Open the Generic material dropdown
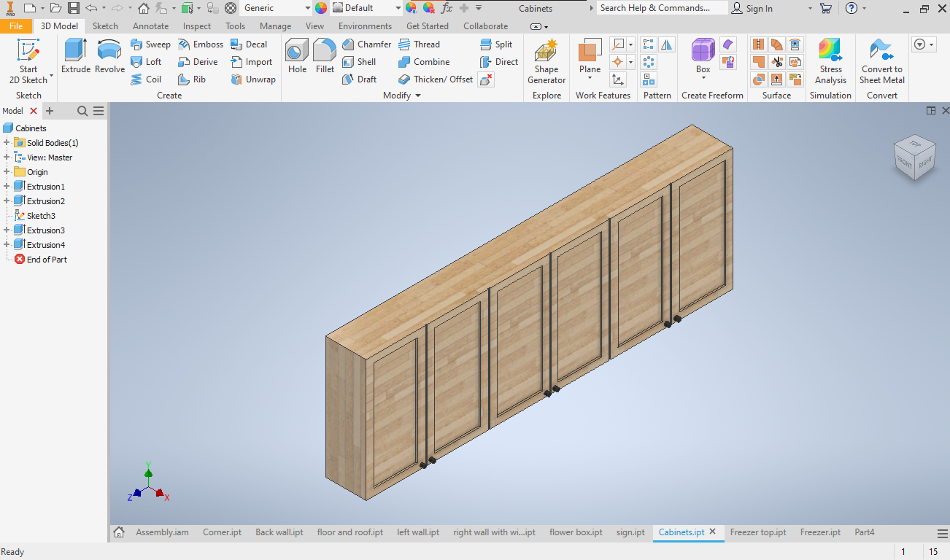The image size is (950, 560). coord(276,8)
